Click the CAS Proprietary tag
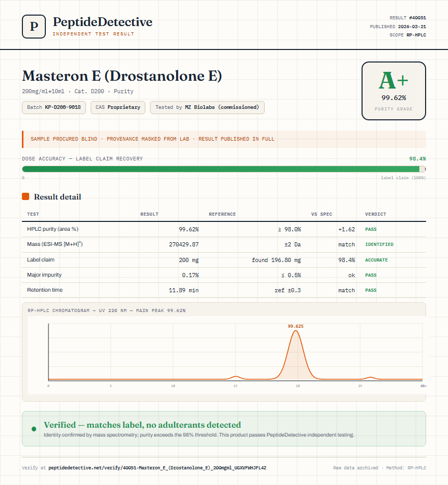The width and height of the screenshot is (448, 485). coord(118,107)
